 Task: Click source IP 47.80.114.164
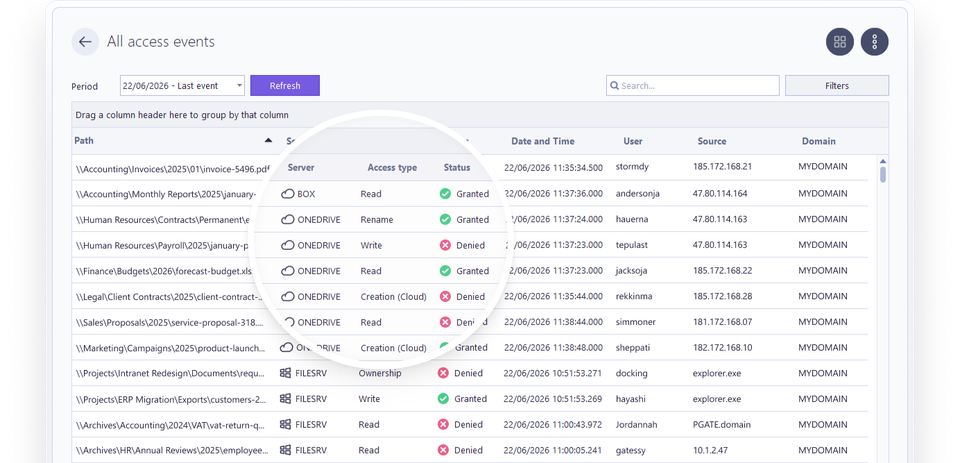pos(720,194)
